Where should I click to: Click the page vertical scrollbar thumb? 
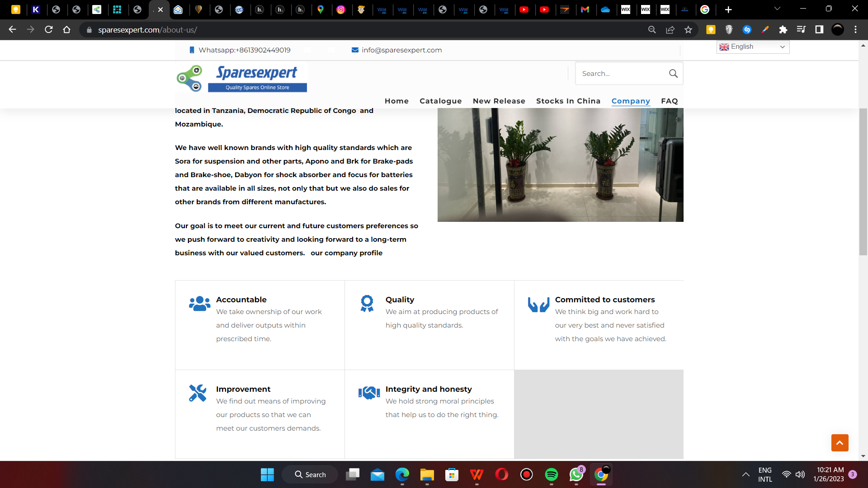863,181
